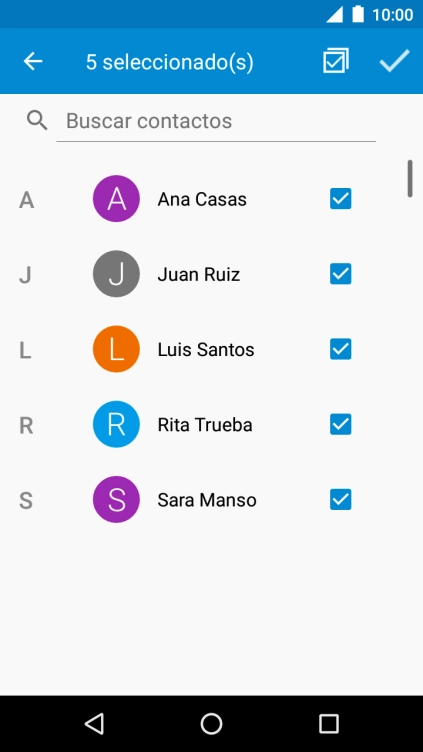Uncheck the Juan Ruiz checkbox
Screen dimensions: 423x752
(341, 274)
